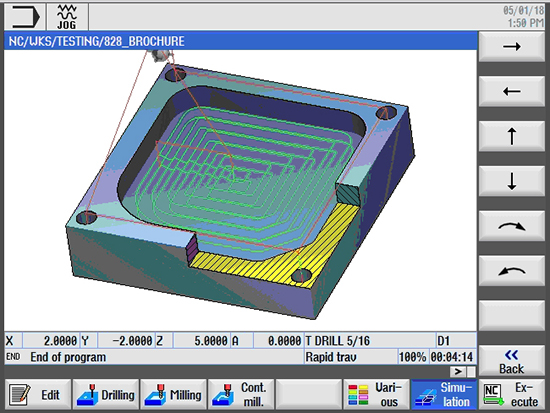Rotate view counterclockwise with the curved arrow
The width and height of the screenshot is (550, 413).
coord(511,271)
